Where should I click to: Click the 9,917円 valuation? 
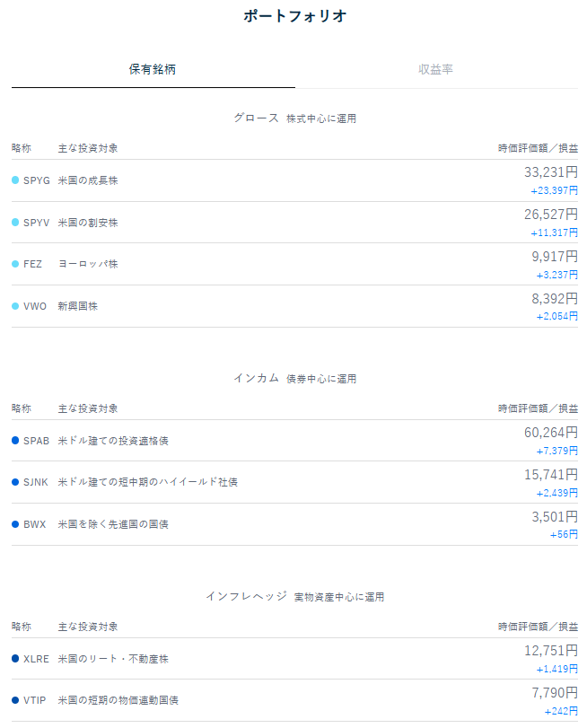click(x=555, y=257)
